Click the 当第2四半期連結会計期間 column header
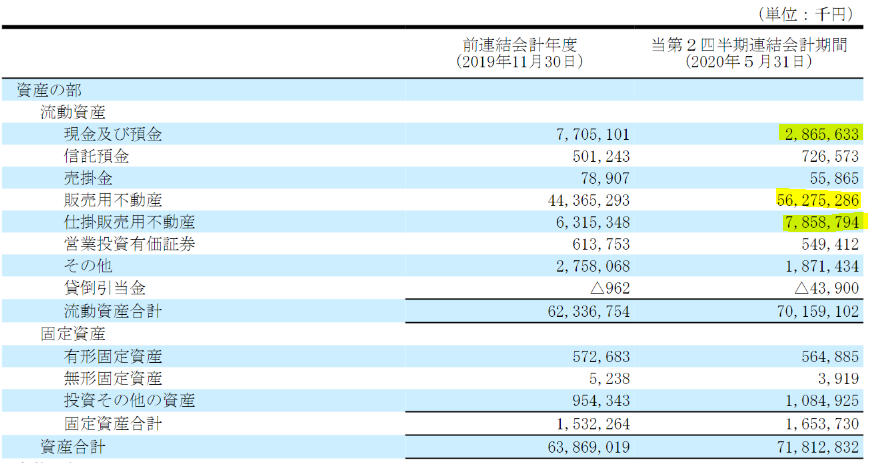The image size is (870, 463). 749,45
